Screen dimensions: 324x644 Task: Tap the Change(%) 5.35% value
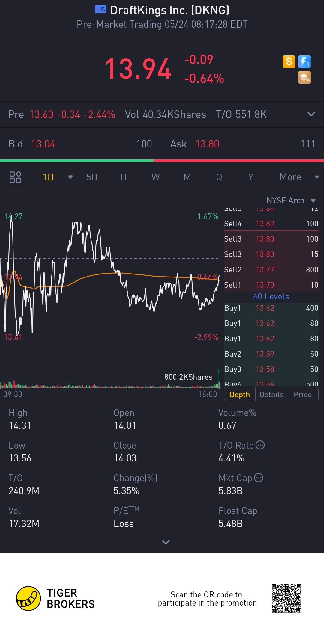[127, 491]
